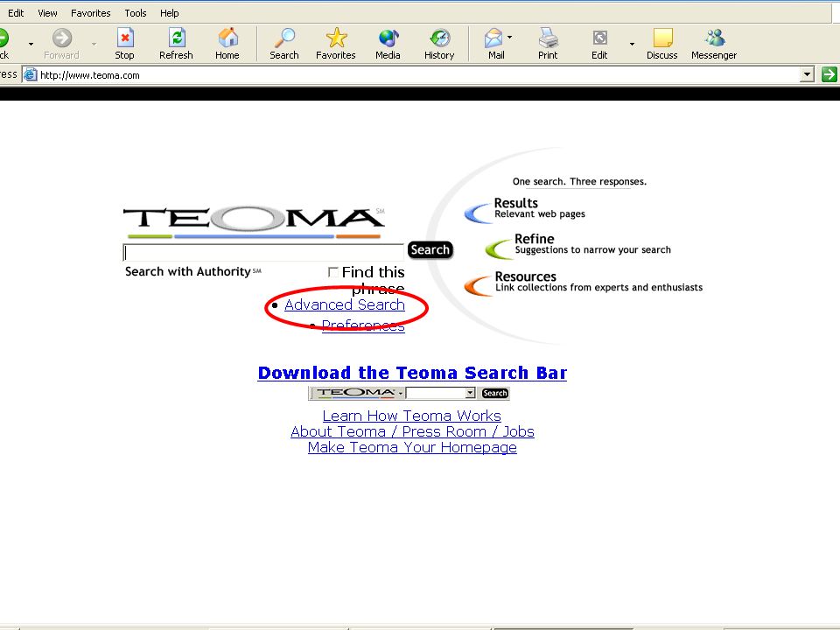Open the Discuss toolbar icon
The width and height of the screenshot is (840, 630).
click(662, 38)
